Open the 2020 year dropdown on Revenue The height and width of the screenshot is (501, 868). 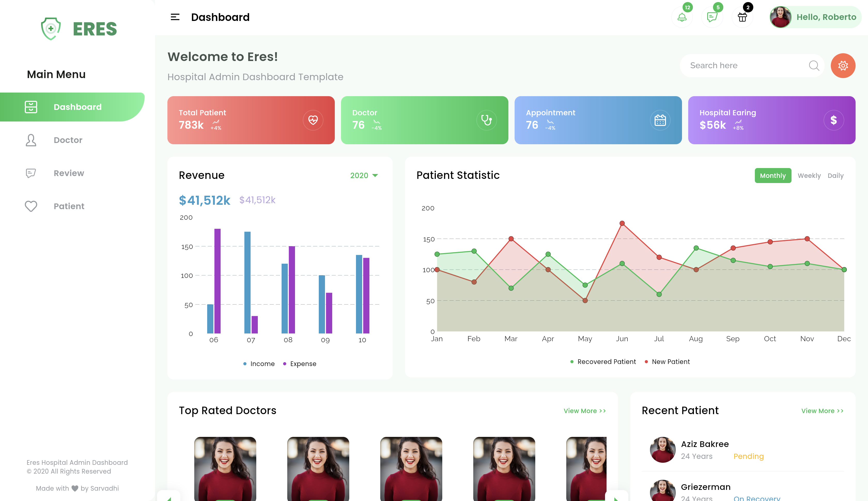click(x=363, y=176)
